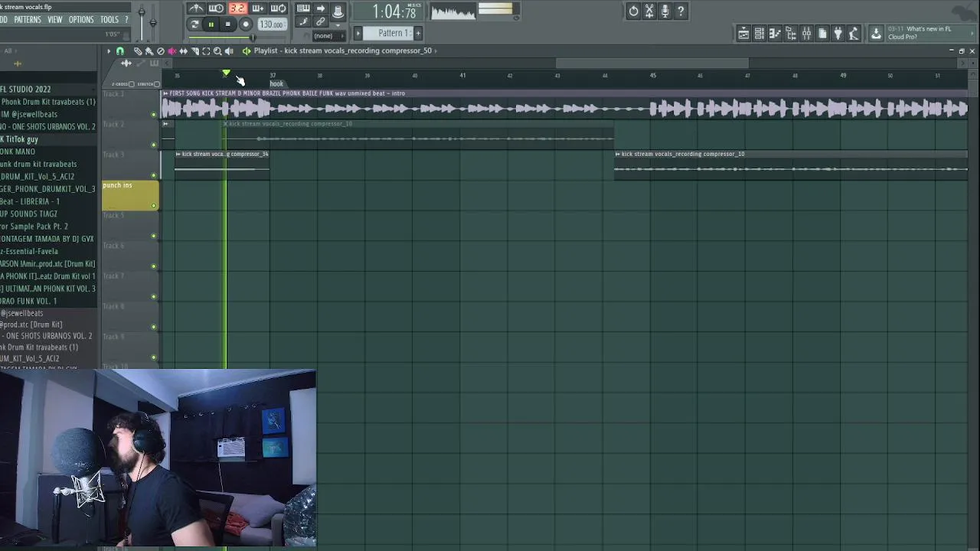Open the PATTERNS menu
Screen dimensions: 980x551
(28, 19)
